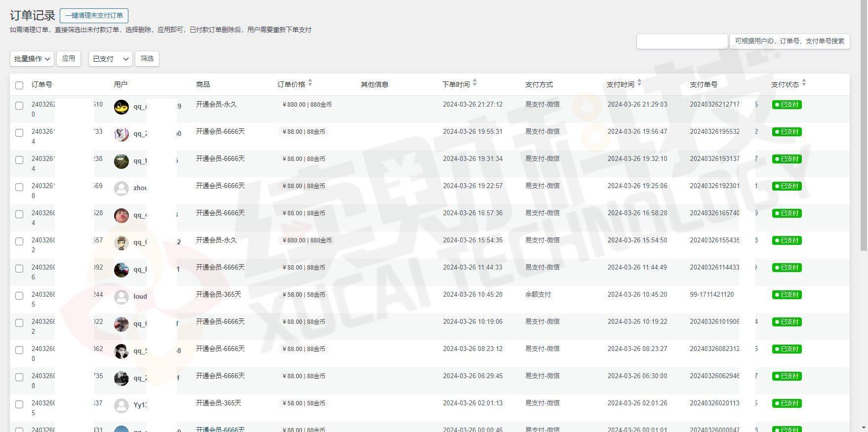Click the sort arrows beside 订单价格 header
This screenshot has width=868, height=432.
click(x=310, y=83)
